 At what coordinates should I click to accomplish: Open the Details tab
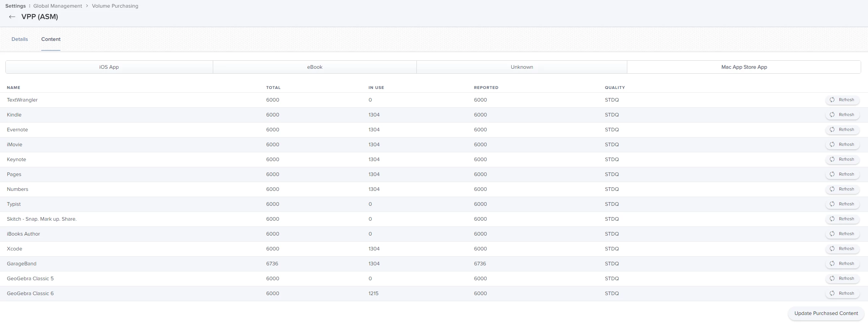[x=19, y=39]
